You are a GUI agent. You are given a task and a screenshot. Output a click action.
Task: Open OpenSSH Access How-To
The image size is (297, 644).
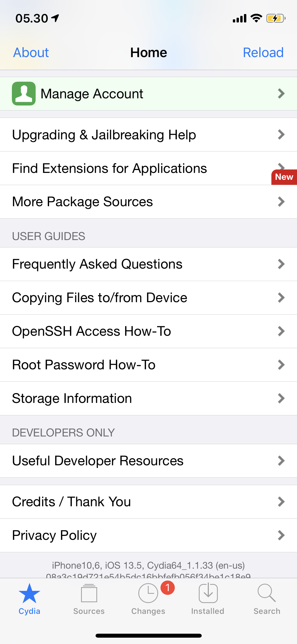[x=92, y=331]
